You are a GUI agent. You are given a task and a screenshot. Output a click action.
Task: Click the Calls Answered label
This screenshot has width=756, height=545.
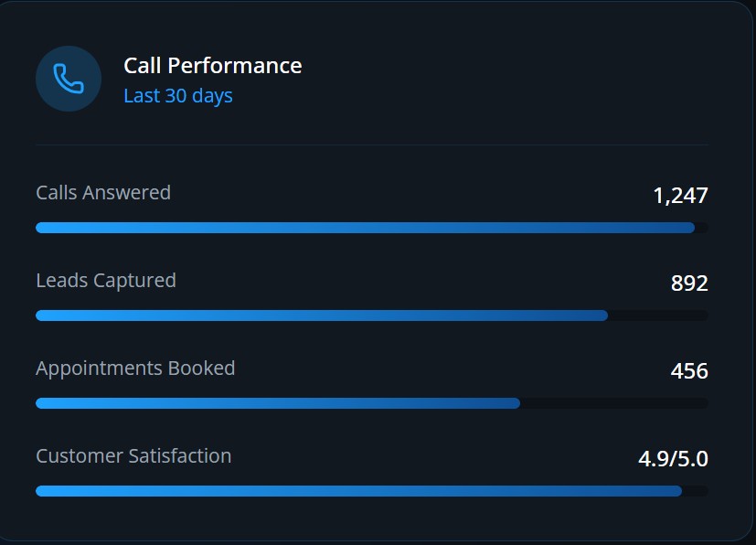(x=103, y=192)
